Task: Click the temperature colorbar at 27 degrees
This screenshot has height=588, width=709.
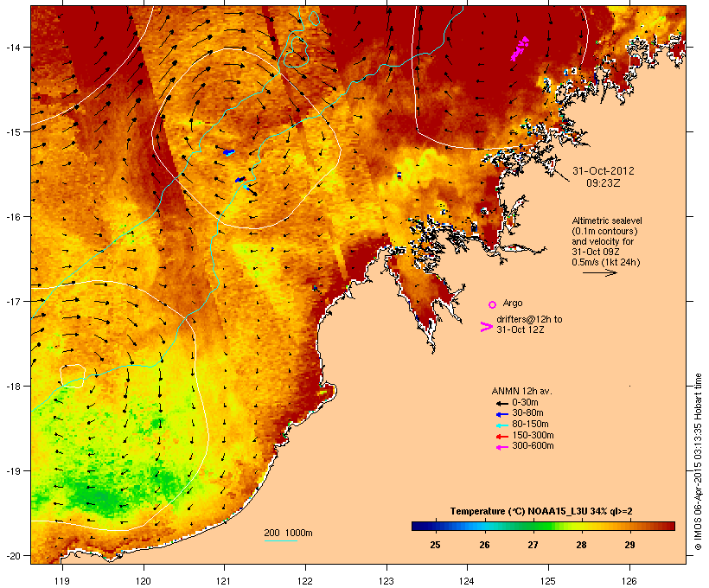Action: pyautogui.click(x=533, y=526)
